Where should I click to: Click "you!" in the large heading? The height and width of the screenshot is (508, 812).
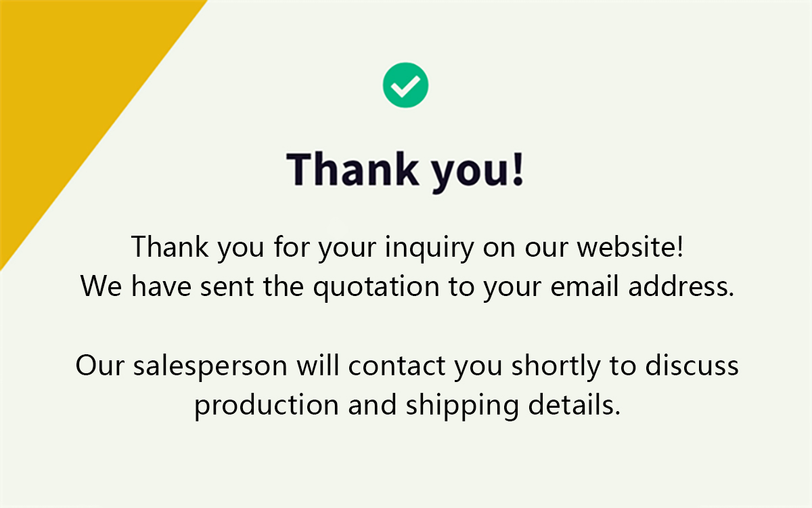478,171
